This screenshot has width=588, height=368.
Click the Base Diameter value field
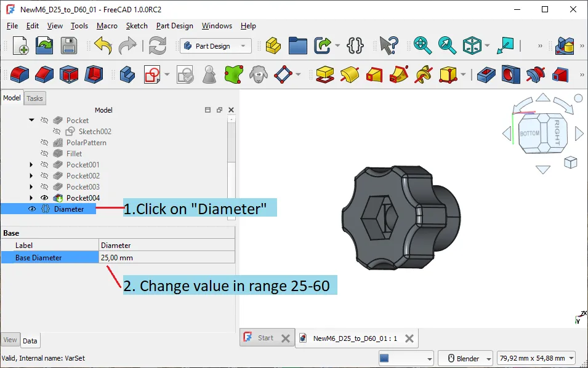point(166,257)
